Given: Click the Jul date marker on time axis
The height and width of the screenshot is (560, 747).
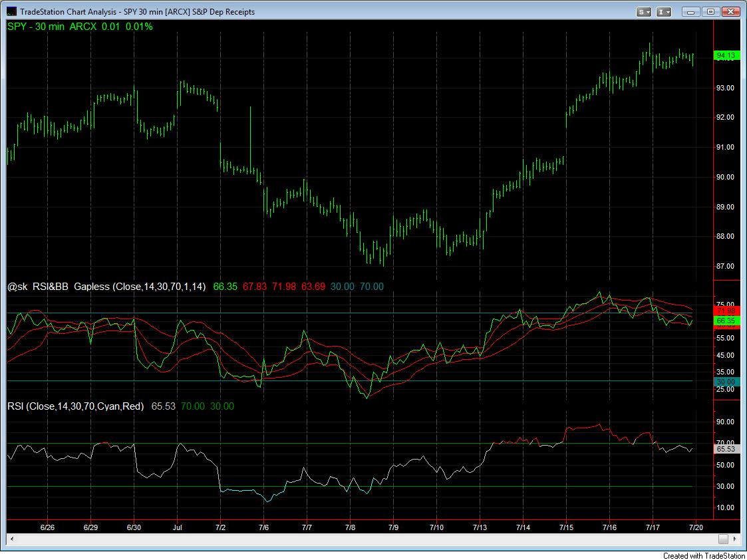Looking at the screenshot, I should 177,527.
